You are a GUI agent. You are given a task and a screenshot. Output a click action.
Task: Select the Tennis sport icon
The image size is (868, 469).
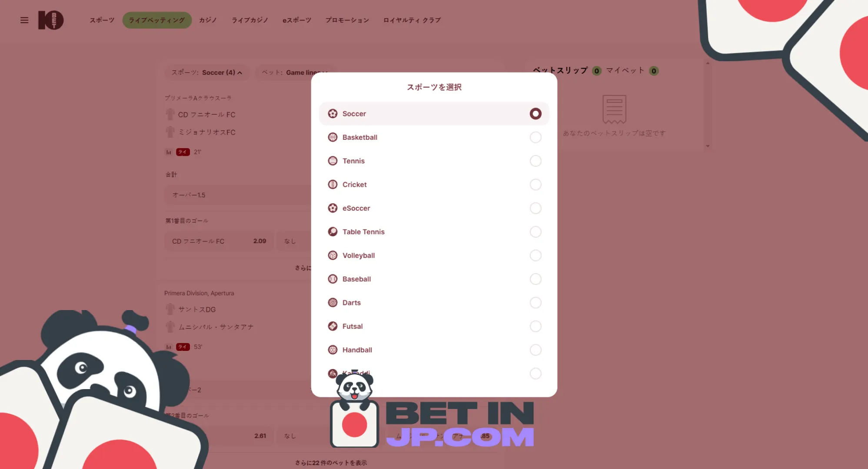333,161
